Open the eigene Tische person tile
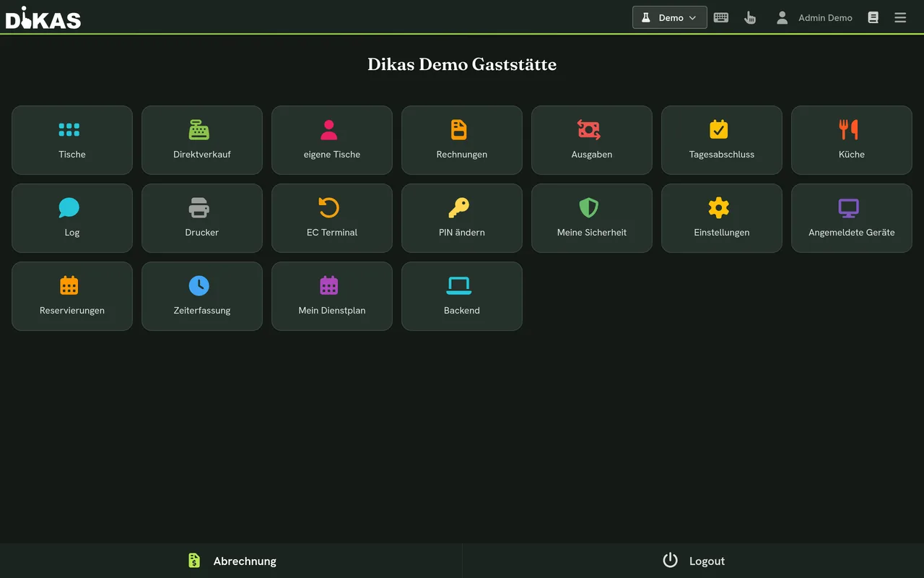 click(x=332, y=140)
